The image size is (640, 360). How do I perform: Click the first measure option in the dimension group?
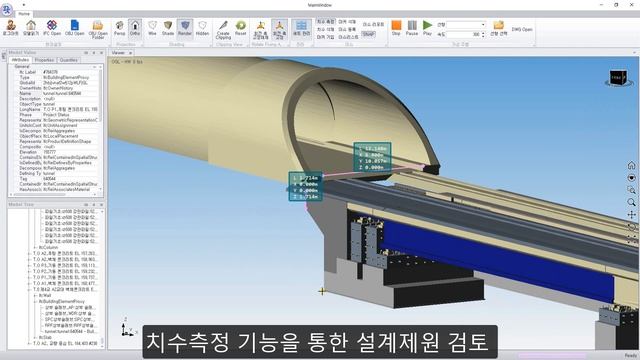tap(326, 22)
